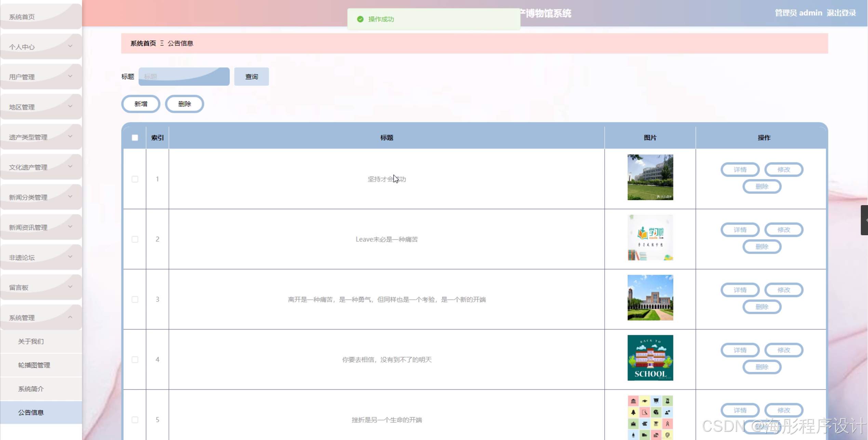Image resolution: width=868 pixels, height=440 pixels.
Task: Click the right-edge collapse handle
Action: pos(864,220)
